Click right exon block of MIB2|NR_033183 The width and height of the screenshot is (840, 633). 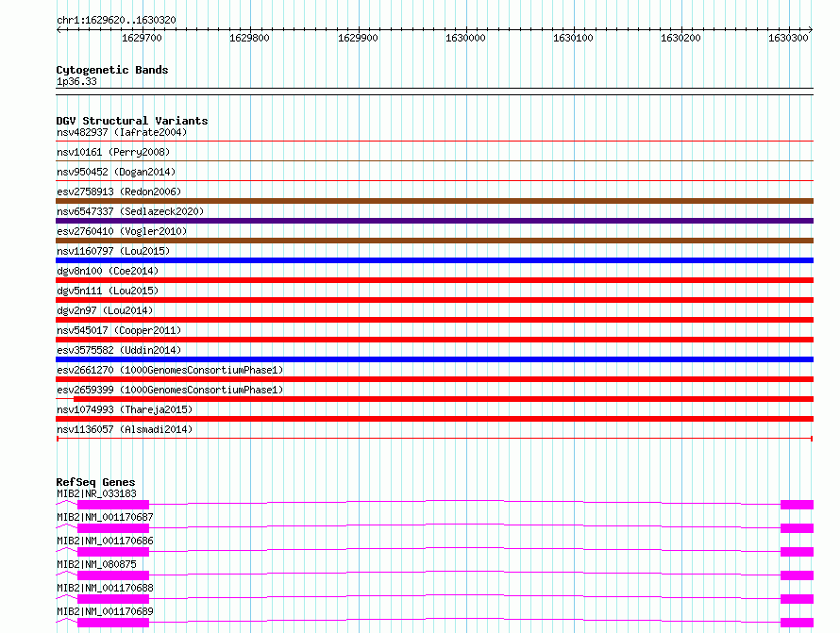pos(798,505)
